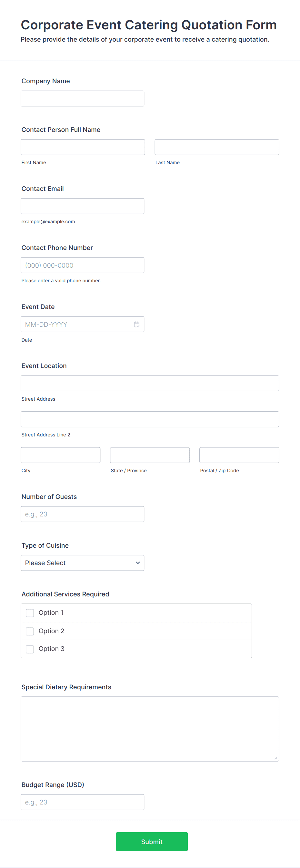
Task: Click the Company Name field
Action: [82, 98]
